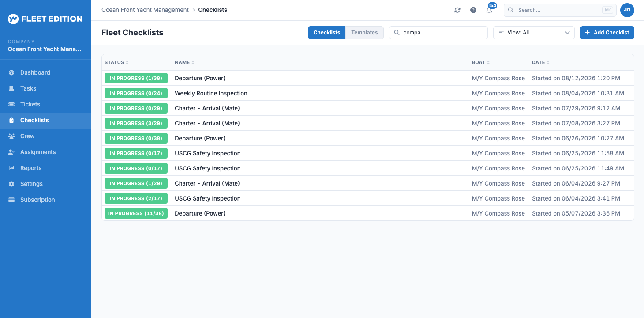Open the Reports sidebar icon
The height and width of the screenshot is (318, 644).
pyautogui.click(x=11, y=168)
